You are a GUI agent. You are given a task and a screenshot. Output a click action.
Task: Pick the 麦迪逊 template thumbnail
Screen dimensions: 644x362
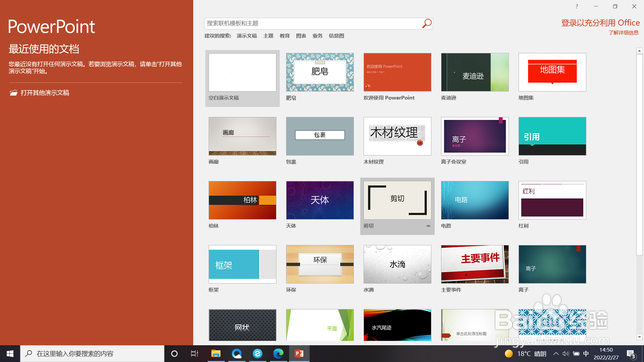(x=475, y=72)
